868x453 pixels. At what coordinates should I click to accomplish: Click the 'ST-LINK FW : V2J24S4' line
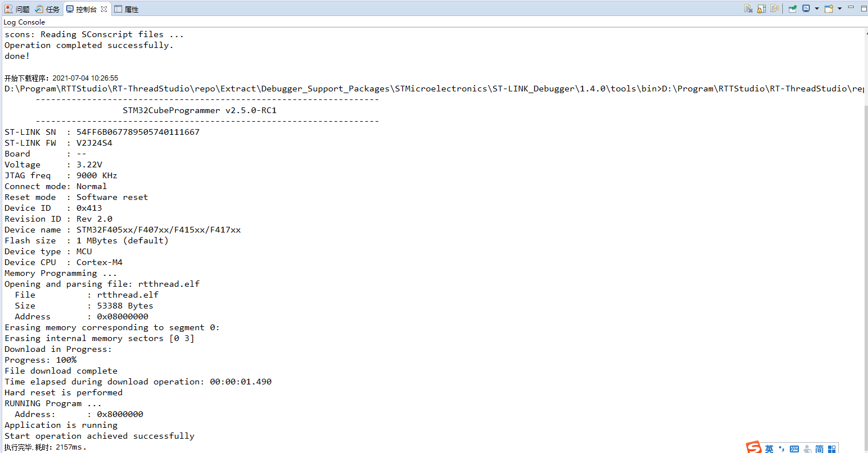(x=58, y=143)
